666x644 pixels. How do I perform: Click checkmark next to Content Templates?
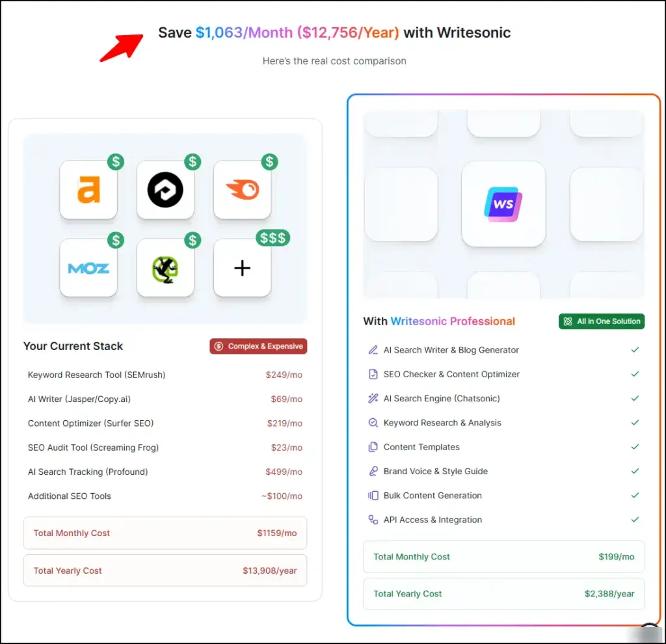635,447
